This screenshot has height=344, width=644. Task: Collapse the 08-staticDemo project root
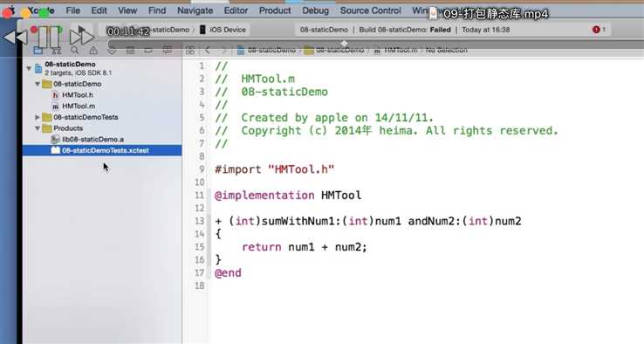pyautogui.click(x=29, y=68)
